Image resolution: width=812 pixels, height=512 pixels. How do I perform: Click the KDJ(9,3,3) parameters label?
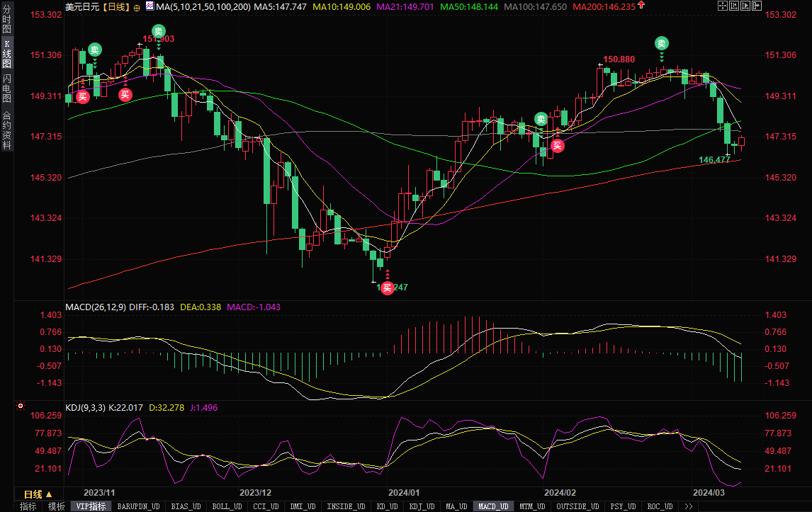(86, 407)
